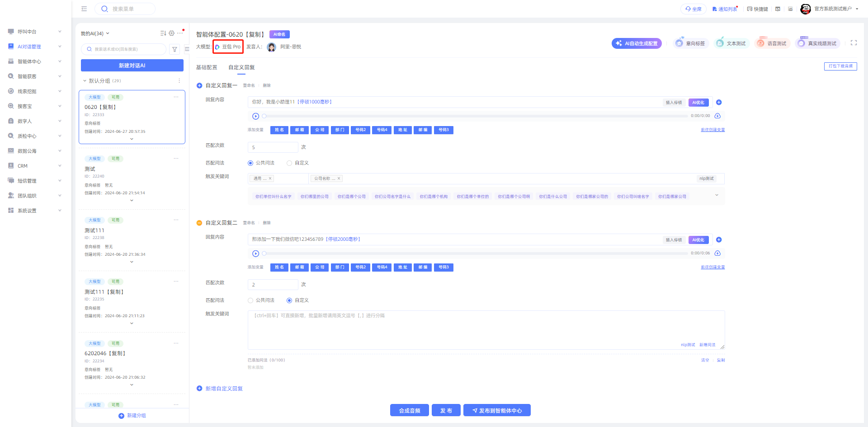Viewport: 868px width, 427px height.
Task: Click AI优化 in 自定义回复一
Action: click(698, 103)
